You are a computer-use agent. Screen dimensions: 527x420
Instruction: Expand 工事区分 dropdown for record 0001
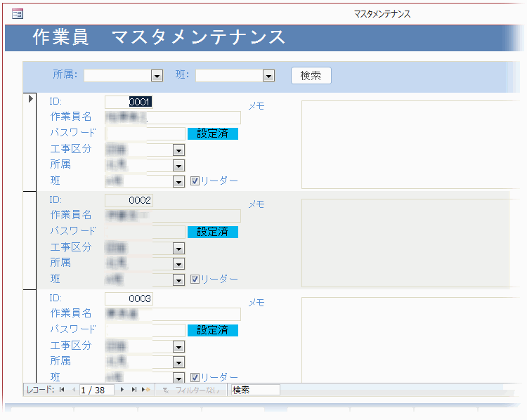tap(178, 150)
